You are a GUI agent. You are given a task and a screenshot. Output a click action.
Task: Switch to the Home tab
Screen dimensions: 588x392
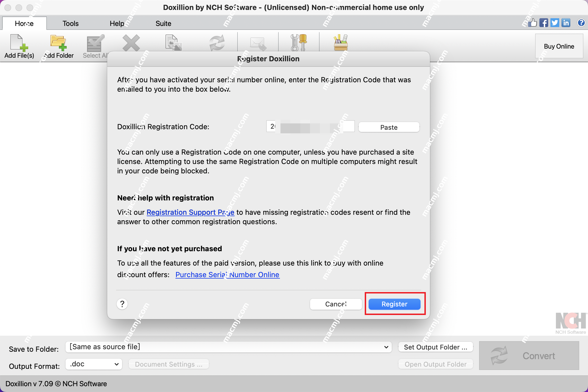(x=24, y=23)
